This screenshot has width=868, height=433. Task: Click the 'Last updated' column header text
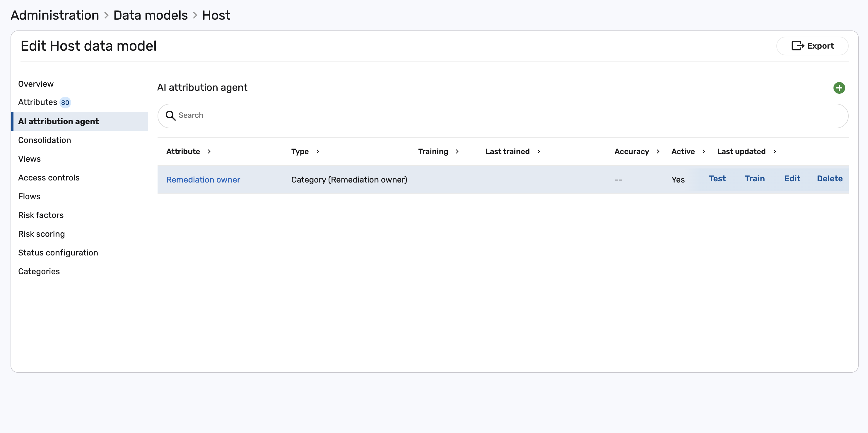(741, 152)
